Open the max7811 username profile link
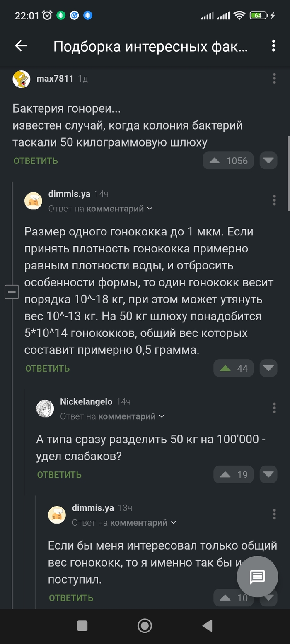 (55, 78)
